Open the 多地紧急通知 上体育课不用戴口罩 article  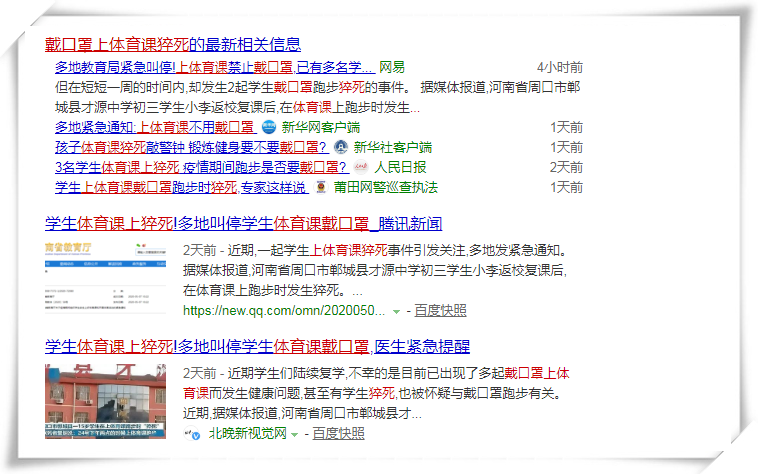(154, 127)
